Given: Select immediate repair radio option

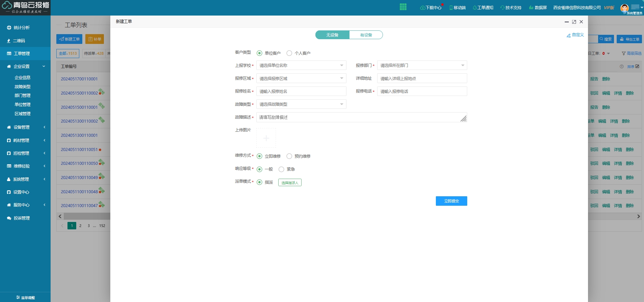Looking at the screenshot, I should coord(259,156).
